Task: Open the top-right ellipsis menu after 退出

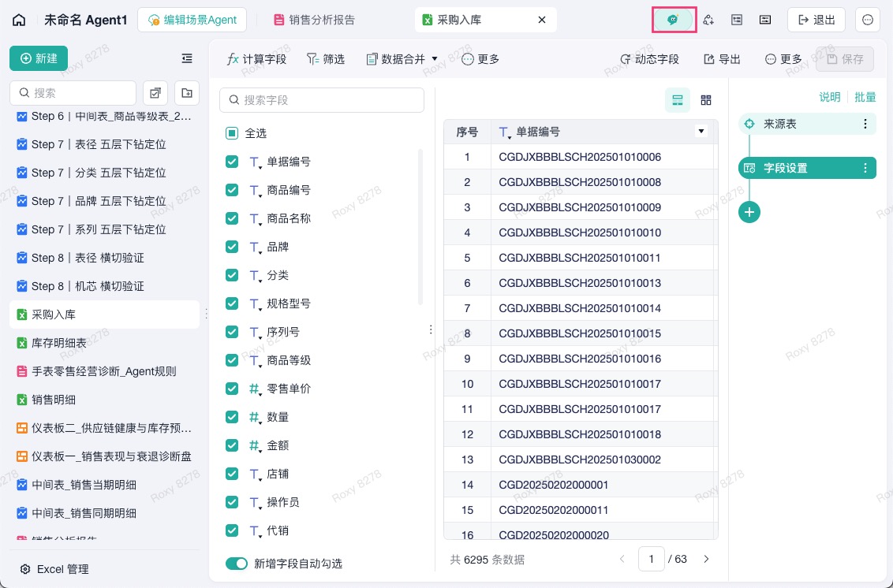Action: point(868,20)
